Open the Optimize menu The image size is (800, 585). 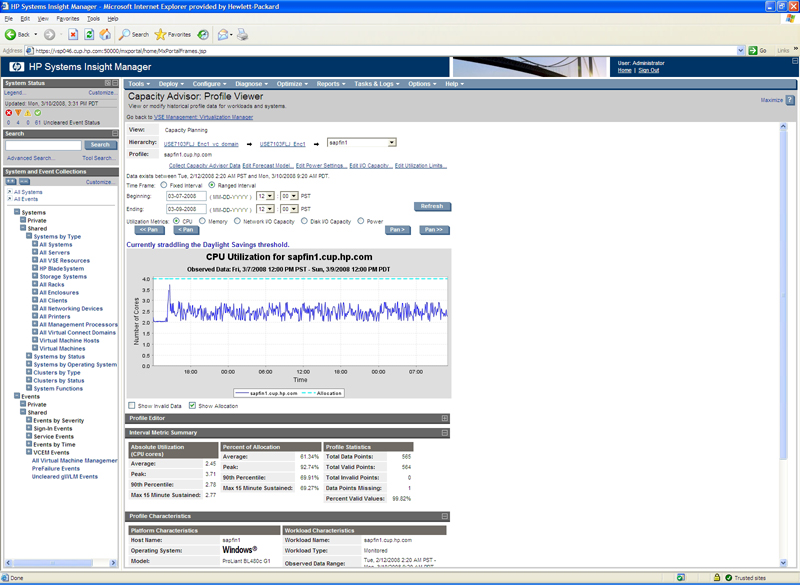tap(292, 84)
